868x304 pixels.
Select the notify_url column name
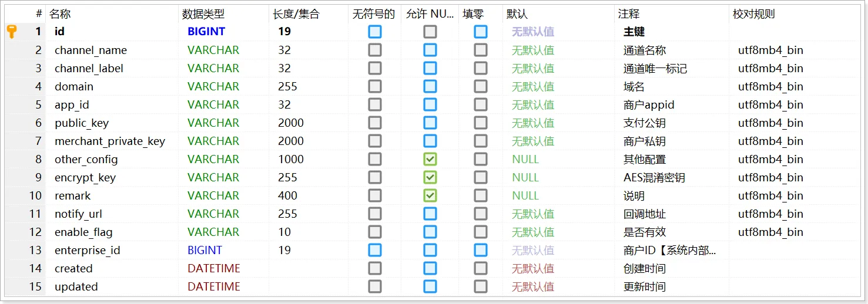(79, 214)
